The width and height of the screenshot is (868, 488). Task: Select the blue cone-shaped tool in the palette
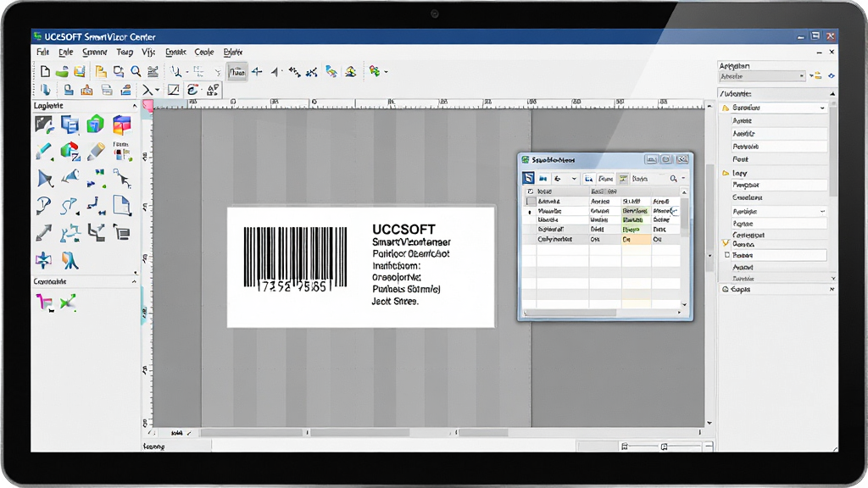70,178
